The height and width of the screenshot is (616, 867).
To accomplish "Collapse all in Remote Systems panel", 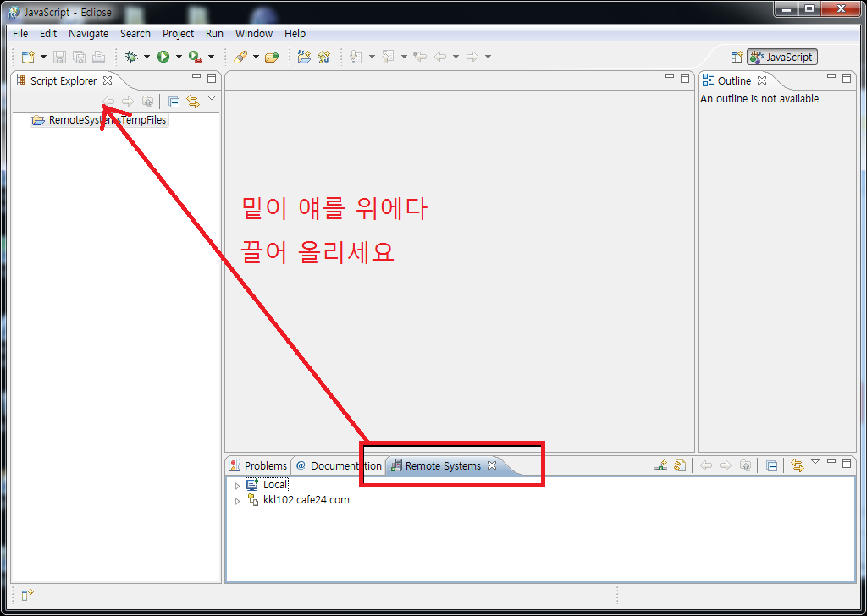I will [x=771, y=465].
